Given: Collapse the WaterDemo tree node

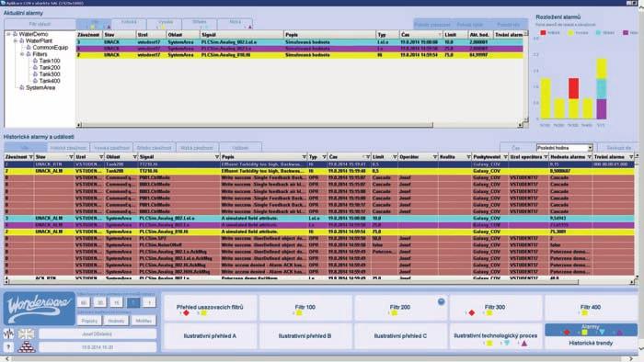Looking at the screenshot, I should tap(8, 34).
